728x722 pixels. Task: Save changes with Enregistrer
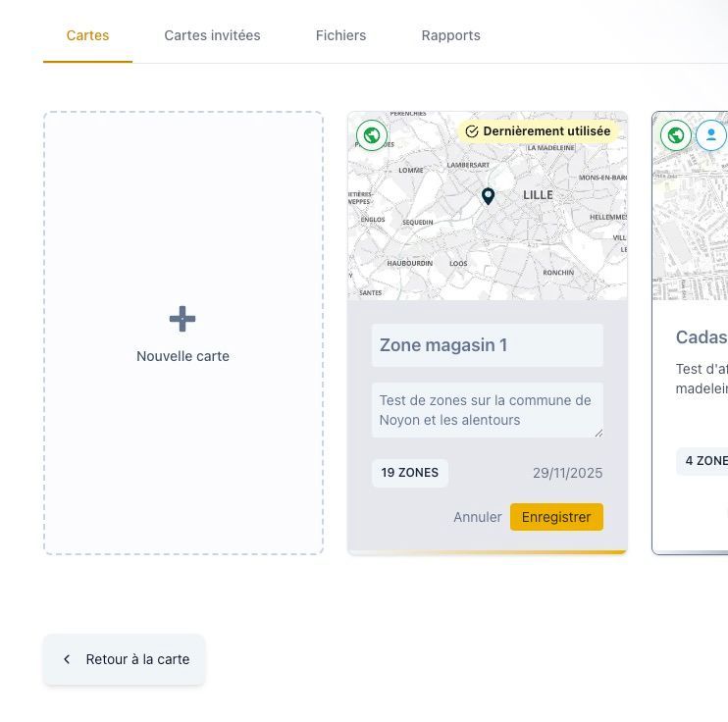[556, 517]
